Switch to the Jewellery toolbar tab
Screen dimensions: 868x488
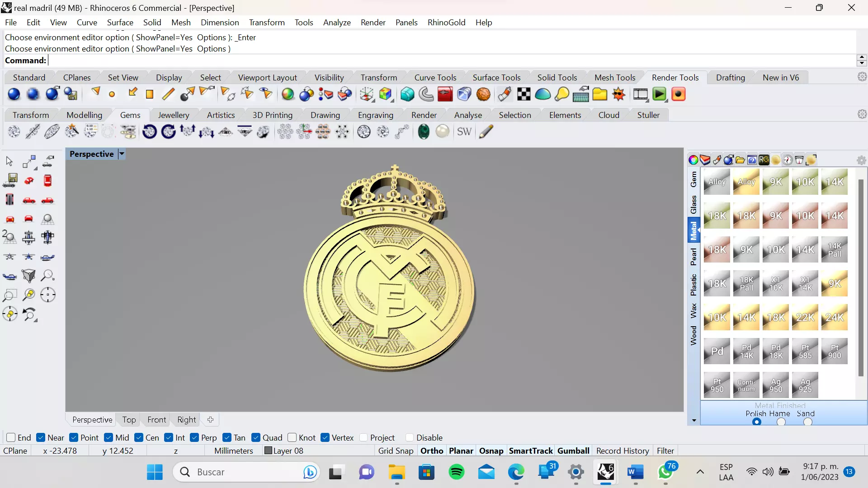[x=173, y=115]
